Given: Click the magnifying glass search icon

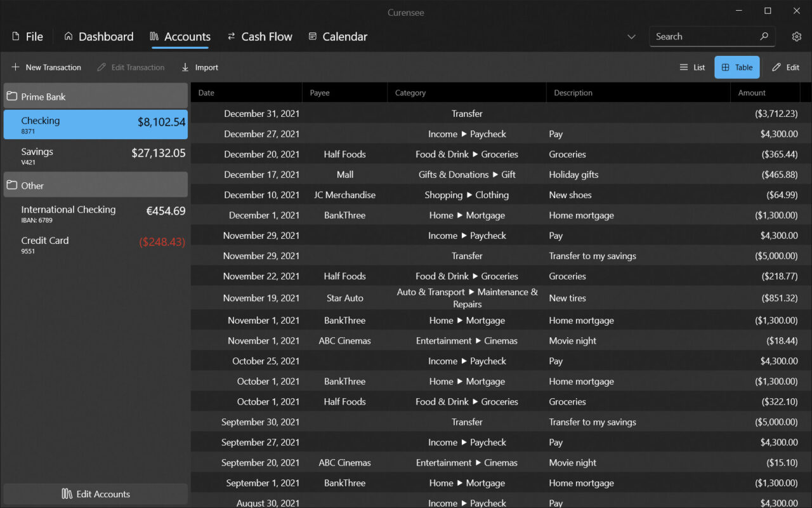Looking at the screenshot, I should click(x=764, y=37).
